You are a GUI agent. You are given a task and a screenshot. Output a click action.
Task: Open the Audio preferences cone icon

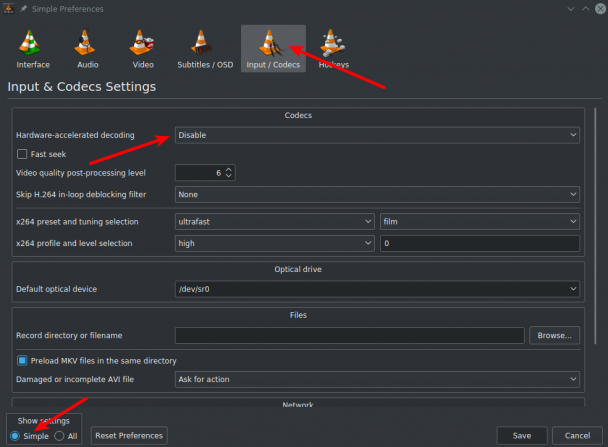[x=85, y=42]
